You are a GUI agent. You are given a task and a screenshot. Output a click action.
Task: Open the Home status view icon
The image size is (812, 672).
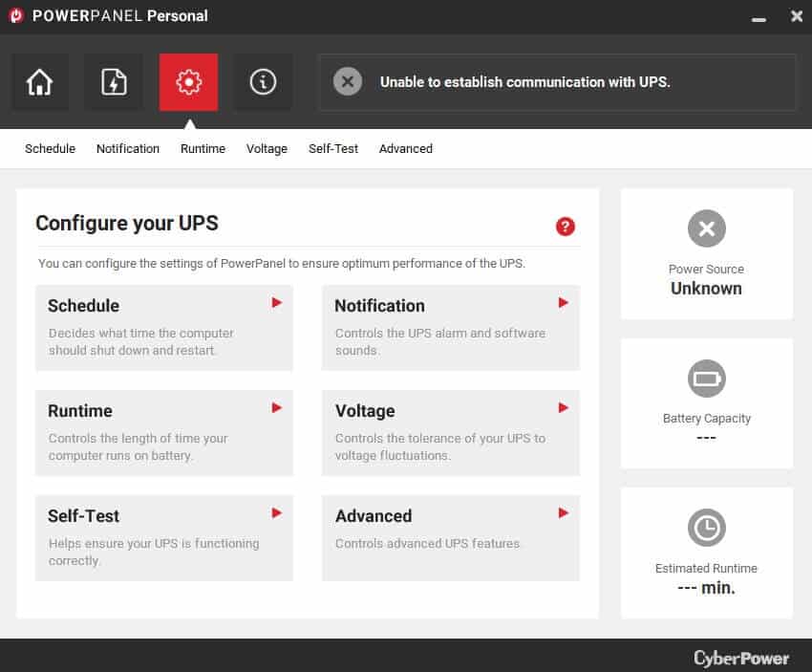(40, 82)
